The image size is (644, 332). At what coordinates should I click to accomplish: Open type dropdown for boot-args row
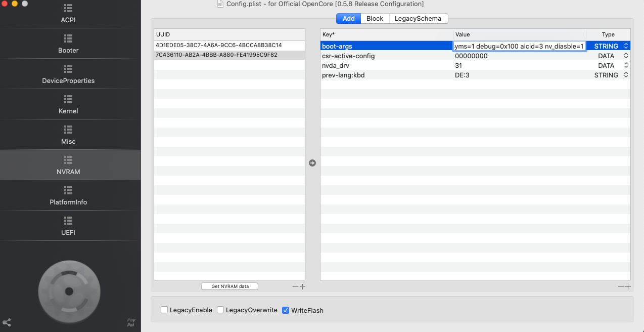[x=626, y=46]
